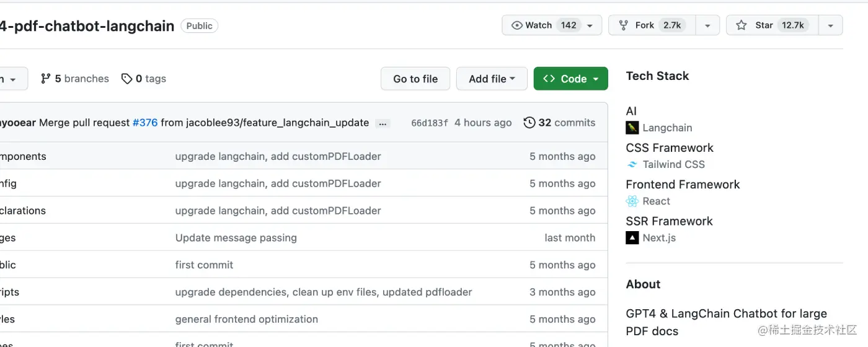Click the commit history clock icon
Viewport: 868px width, 347px height.
(x=529, y=123)
